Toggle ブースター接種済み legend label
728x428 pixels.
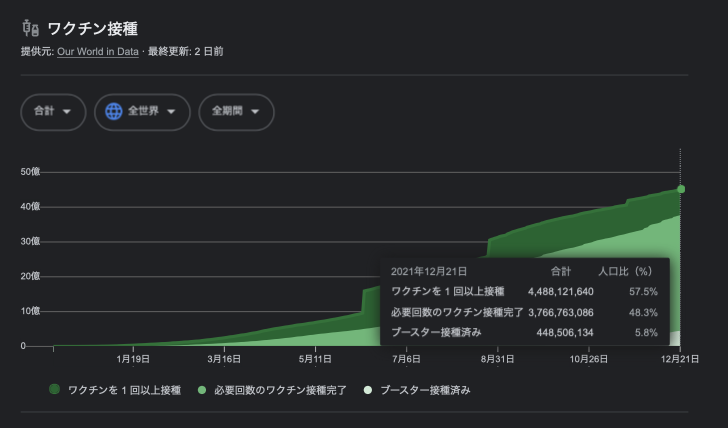point(425,390)
